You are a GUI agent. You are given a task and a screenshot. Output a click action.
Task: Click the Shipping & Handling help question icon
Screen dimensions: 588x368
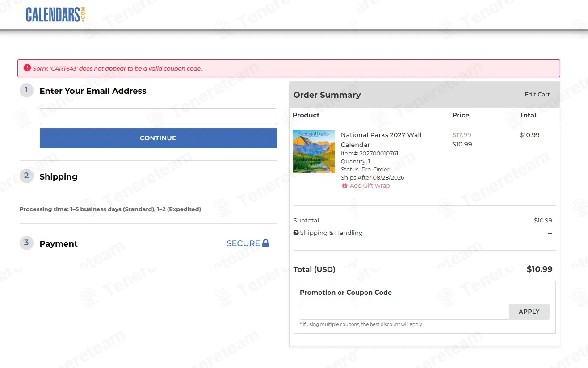point(296,233)
